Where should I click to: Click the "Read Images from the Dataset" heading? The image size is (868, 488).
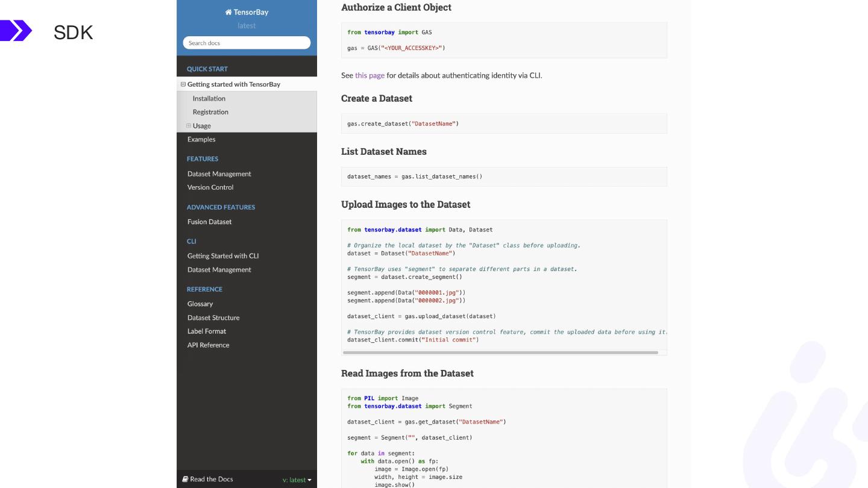[407, 373]
